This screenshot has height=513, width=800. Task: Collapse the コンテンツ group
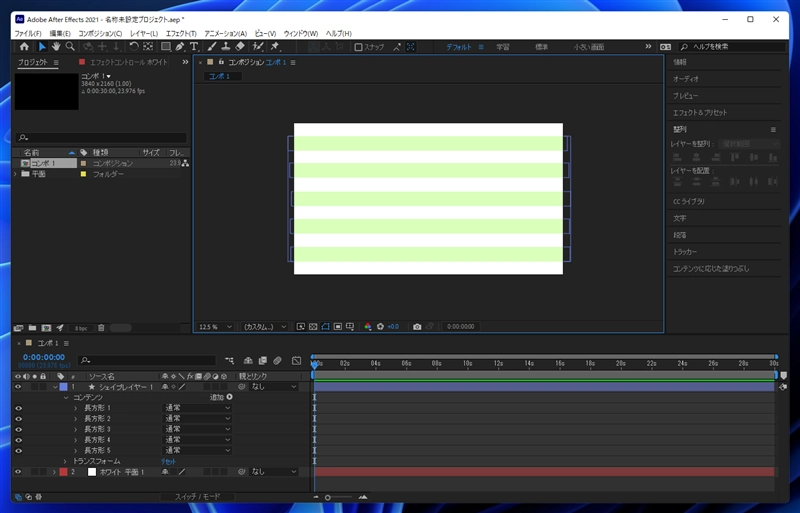click(66, 397)
